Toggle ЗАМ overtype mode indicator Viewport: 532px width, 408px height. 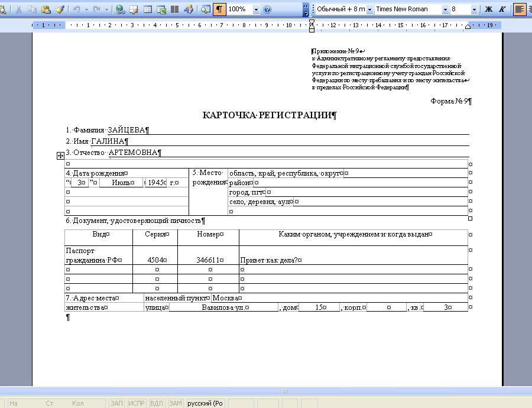[x=176, y=403]
